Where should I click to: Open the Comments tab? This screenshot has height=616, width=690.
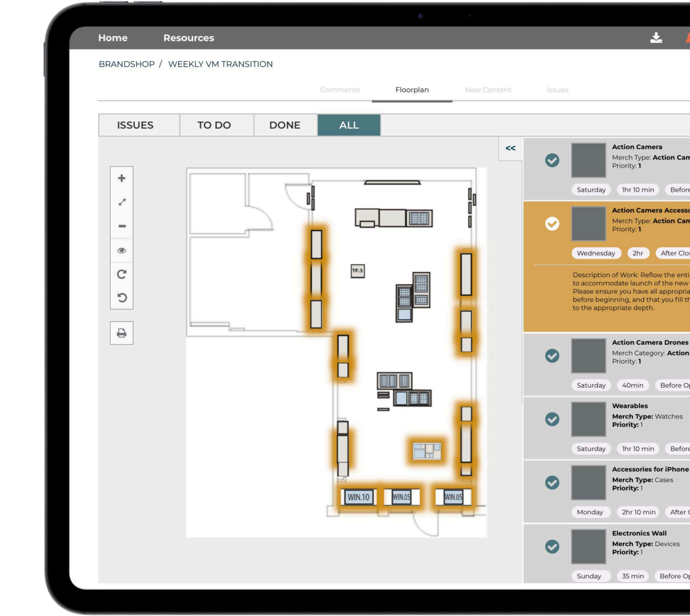click(340, 90)
